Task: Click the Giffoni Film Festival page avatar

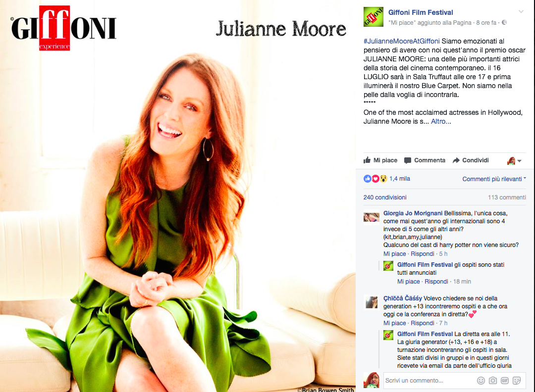Action: (x=374, y=17)
